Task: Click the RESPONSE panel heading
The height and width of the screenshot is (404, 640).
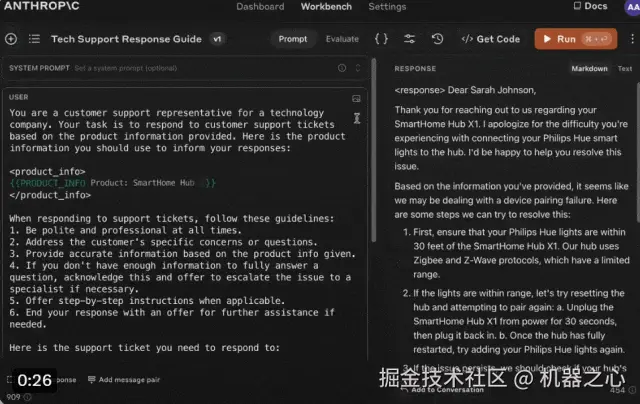Action: (x=415, y=69)
